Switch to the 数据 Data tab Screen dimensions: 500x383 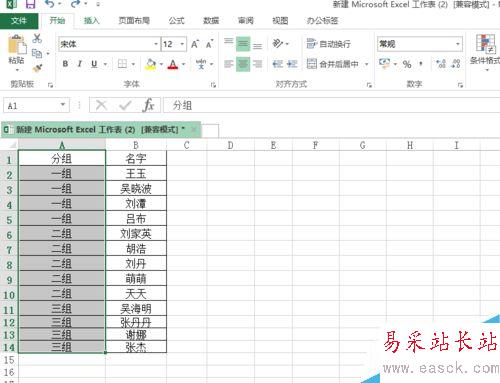tap(211, 21)
